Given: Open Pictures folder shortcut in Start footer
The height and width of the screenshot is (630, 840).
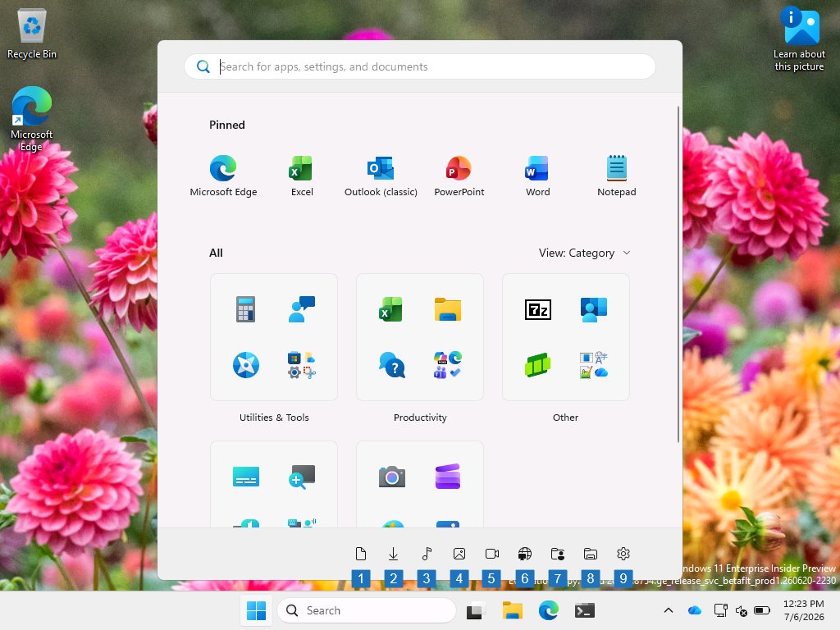Looking at the screenshot, I should click(459, 554).
